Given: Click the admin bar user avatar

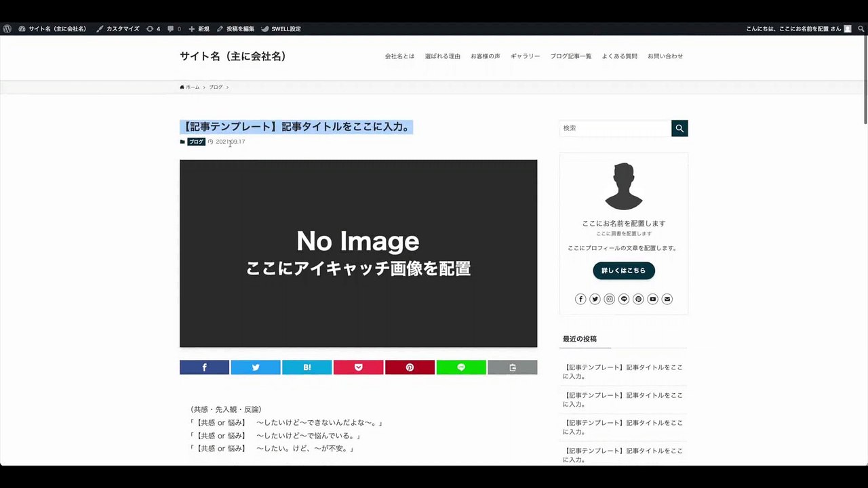Looking at the screenshot, I should point(847,29).
